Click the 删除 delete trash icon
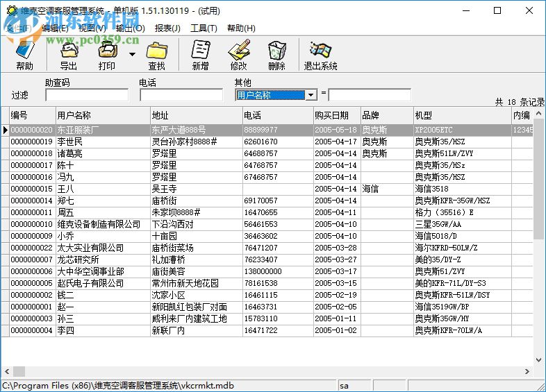The width and height of the screenshot is (546, 392). [x=277, y=55]
